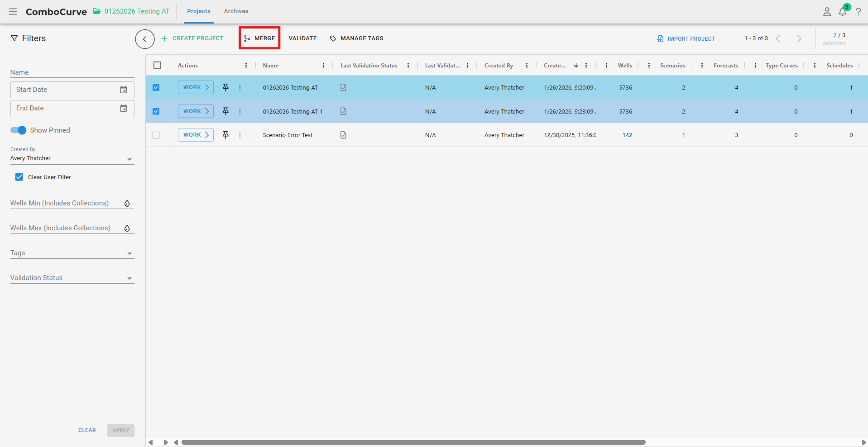
Task: Click the user account profile icon
Action: [827, 12]
